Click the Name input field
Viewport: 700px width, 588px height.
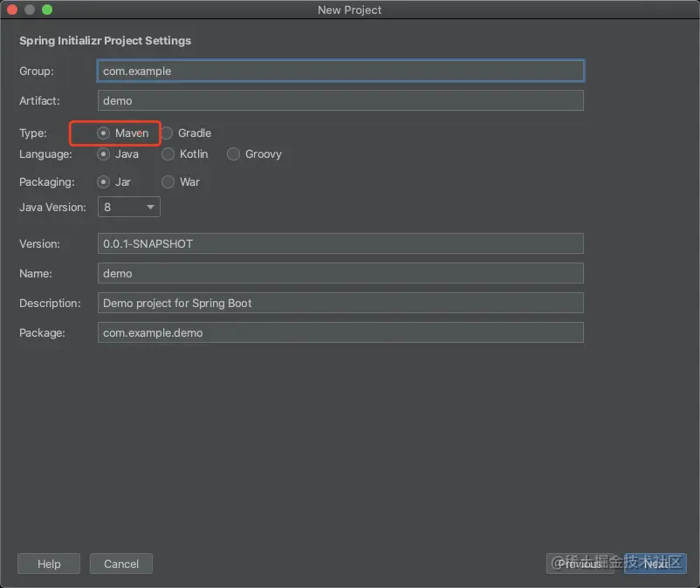340,273
